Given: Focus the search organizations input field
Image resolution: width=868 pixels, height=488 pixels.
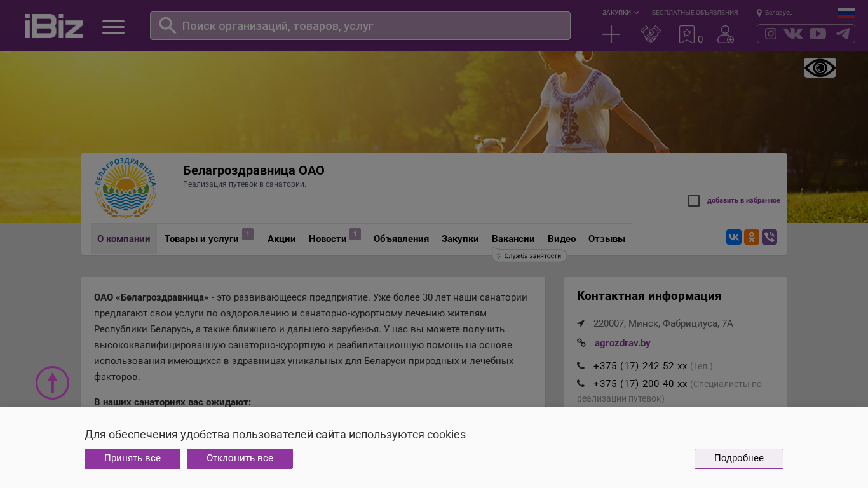Looking at the screenshot, I should point(360,25).
